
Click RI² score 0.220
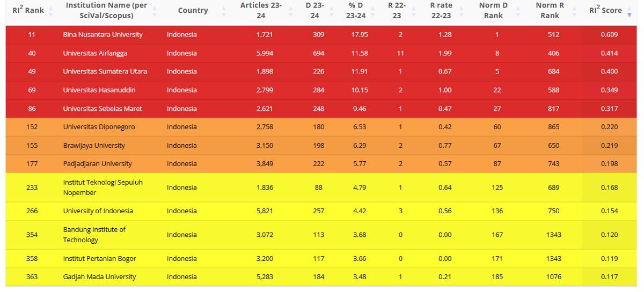610,127
